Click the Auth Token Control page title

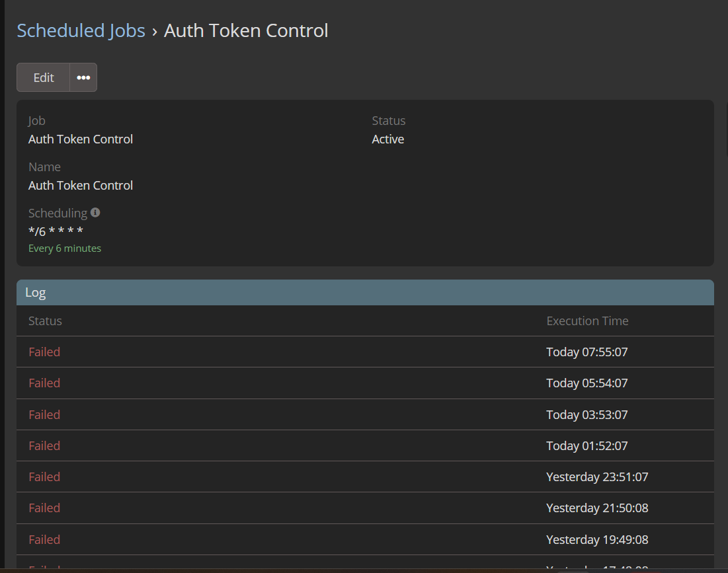[x=246, y=30]
